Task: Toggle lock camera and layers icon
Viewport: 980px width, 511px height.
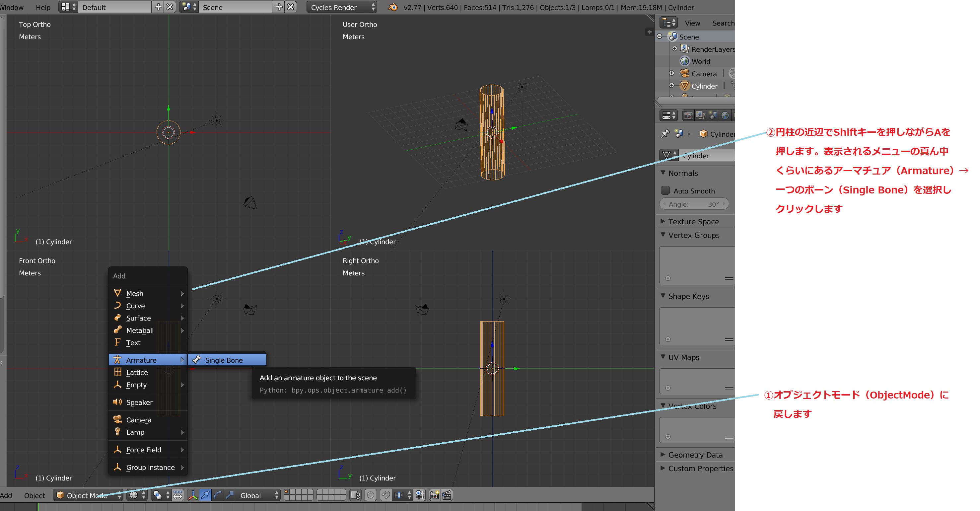Action: pyautogui.click(x=356, y=495)
